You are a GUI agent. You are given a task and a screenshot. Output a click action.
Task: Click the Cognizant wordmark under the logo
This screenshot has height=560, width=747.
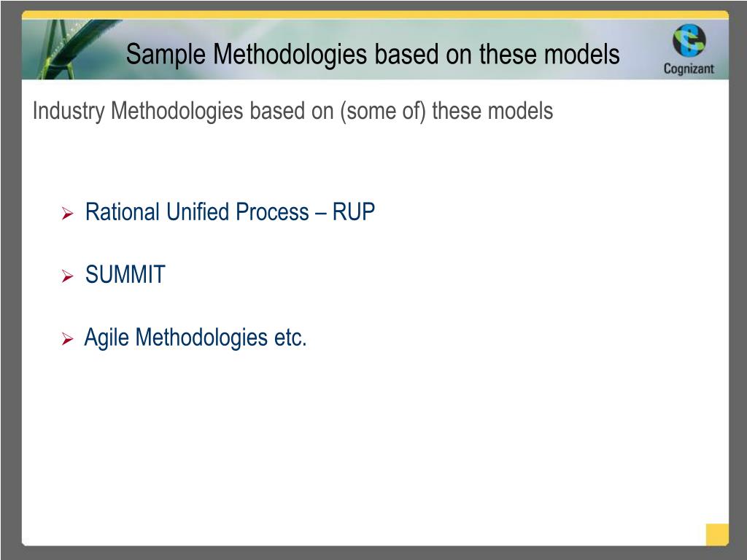point(689,69)
